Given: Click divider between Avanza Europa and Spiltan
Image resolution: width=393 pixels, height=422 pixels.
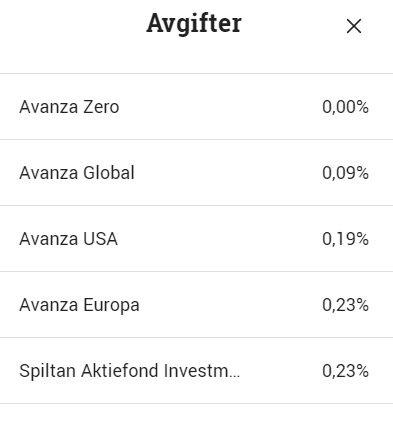Looking at the screenshot, I should [196, 337].
